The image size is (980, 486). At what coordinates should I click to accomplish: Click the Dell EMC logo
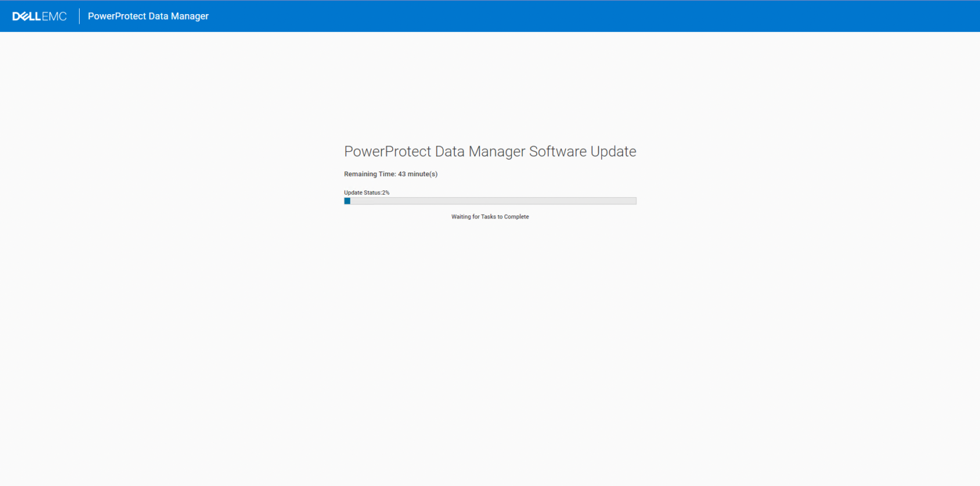(39, 16)
